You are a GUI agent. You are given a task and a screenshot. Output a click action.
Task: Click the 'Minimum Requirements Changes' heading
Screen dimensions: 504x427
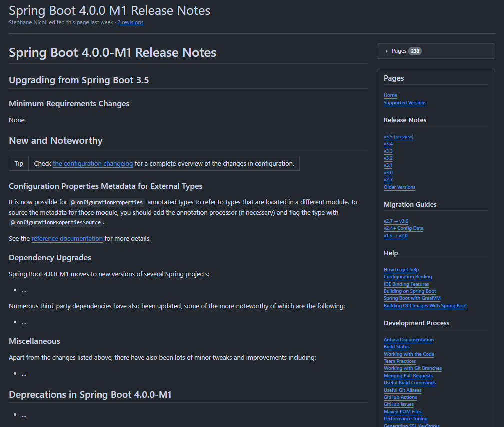click(x=69, y=104)
